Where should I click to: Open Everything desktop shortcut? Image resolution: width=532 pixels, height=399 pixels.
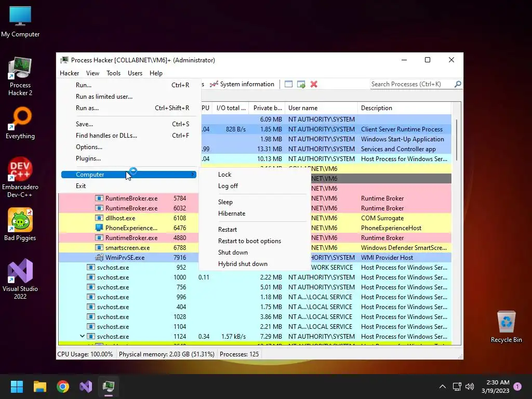20,123
